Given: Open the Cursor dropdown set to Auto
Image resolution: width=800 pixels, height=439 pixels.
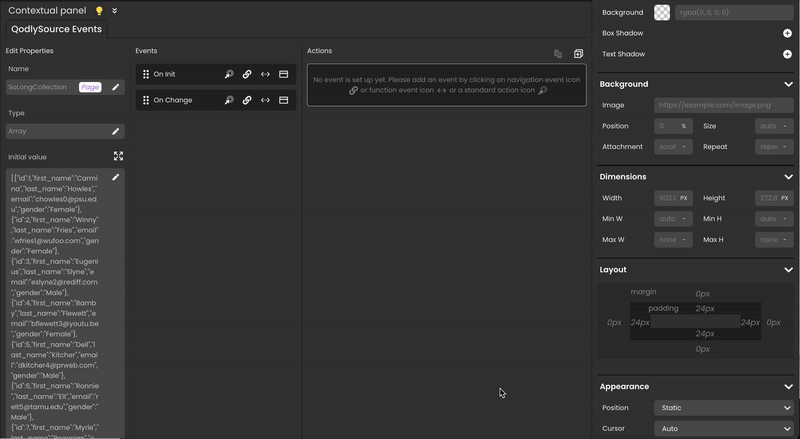Looking at the screenshot, I should [723, 428].
